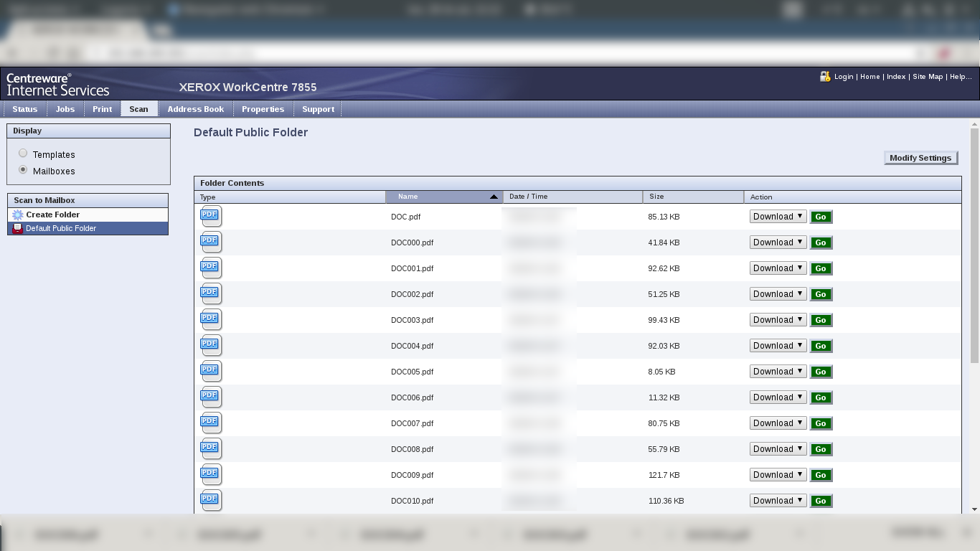Click the PDF icon for DOC003.pdf

(x=211, y=319)
